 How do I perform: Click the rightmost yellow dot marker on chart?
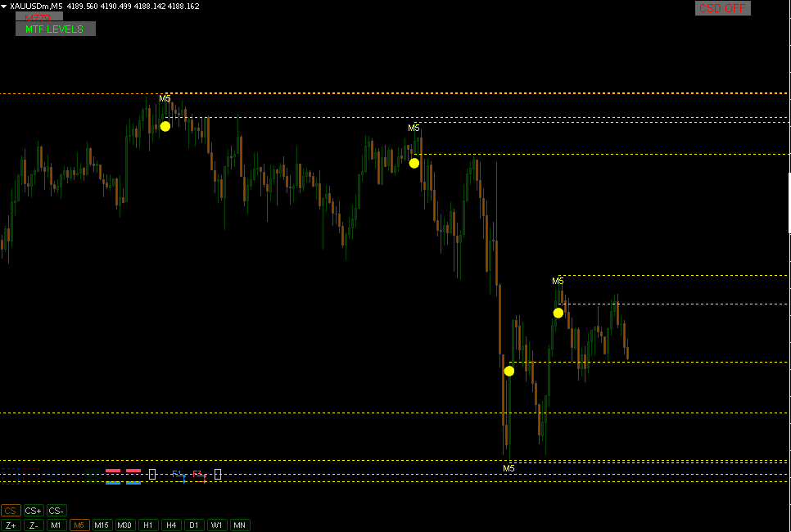[558, 313]
